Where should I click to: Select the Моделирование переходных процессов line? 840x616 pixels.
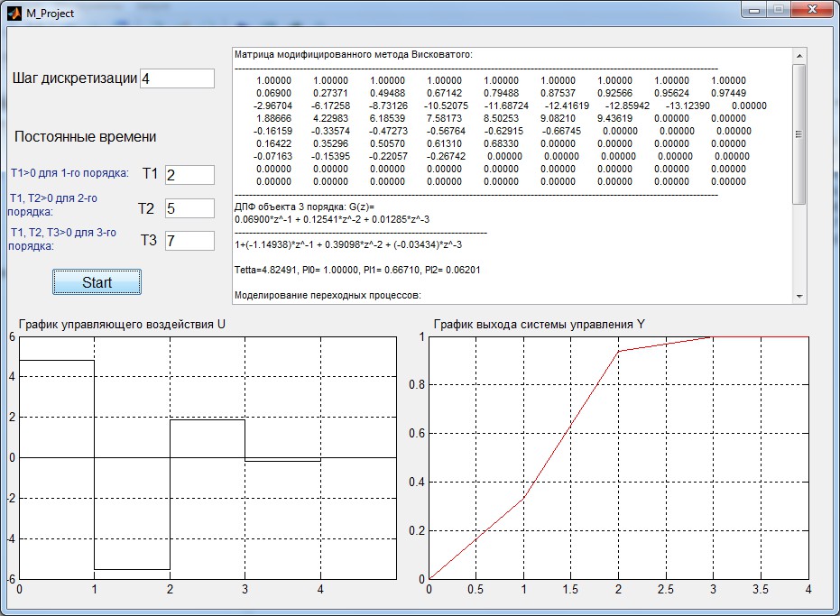click(x=328, y=295)
